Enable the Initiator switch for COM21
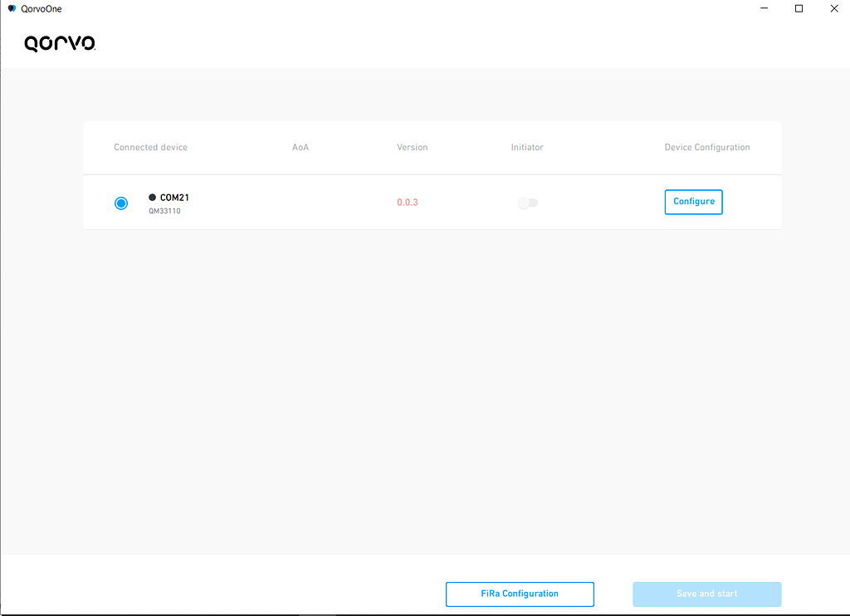 point(527,203)
